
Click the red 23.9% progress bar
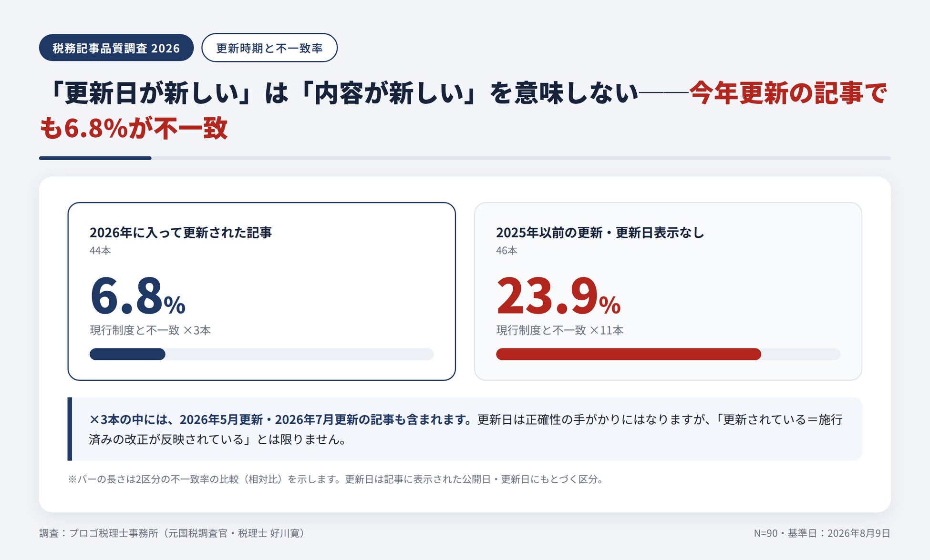[x=629, y=354]
